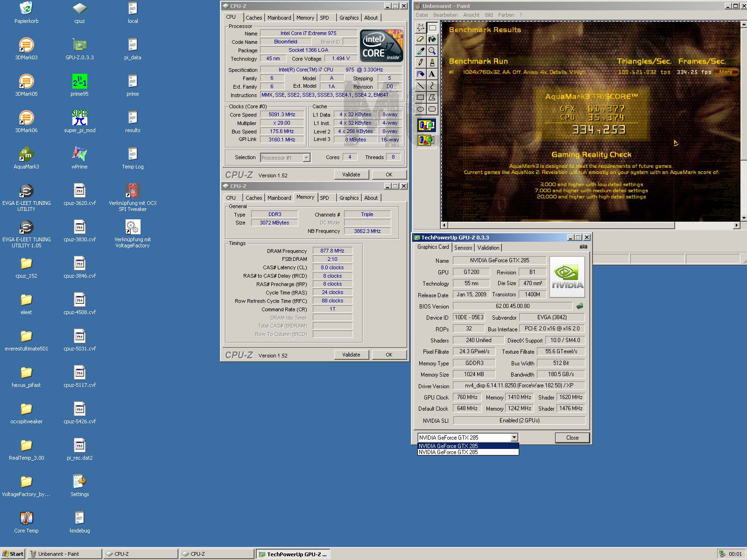This screenshot has width=747, height=560.
Task: Select the Free-Form Select tool in Paint
Action: click(x=421, y=28)
